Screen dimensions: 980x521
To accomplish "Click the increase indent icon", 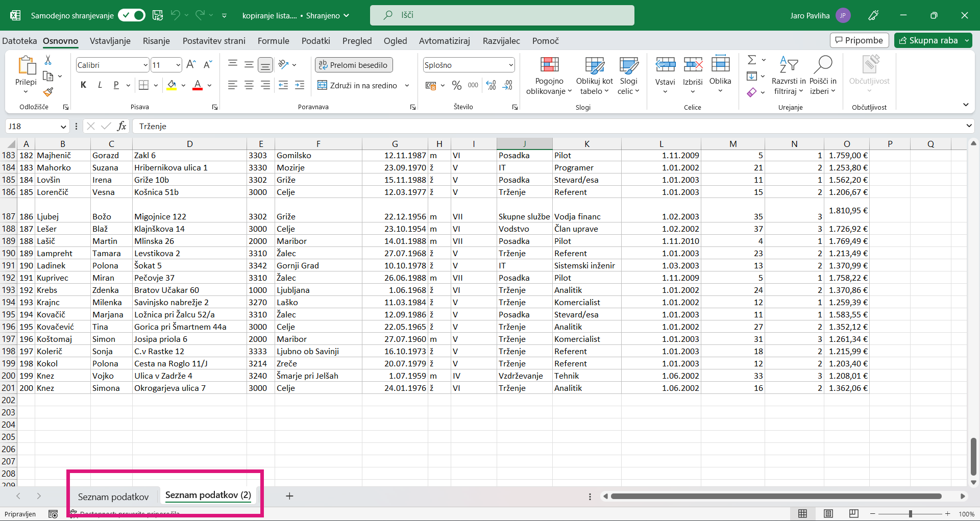I will [x=300, y=85].
